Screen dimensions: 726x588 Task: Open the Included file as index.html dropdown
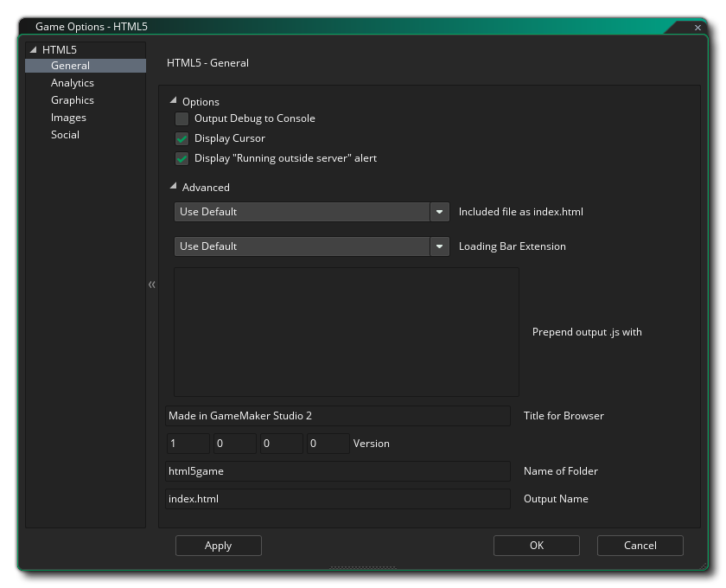coord(441,211)
